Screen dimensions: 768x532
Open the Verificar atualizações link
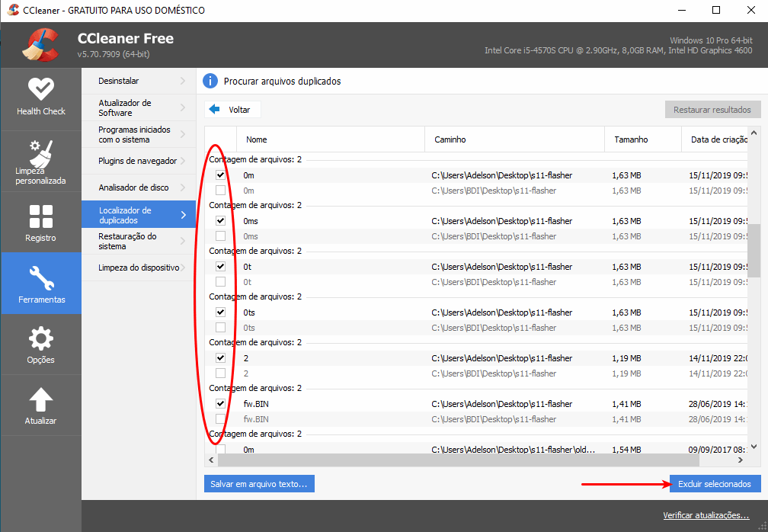706,515
